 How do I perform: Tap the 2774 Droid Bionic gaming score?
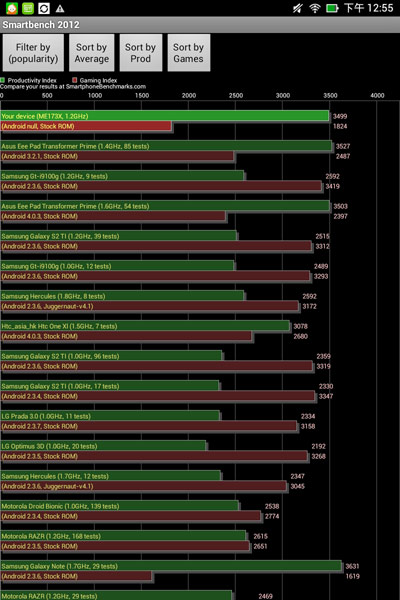272,516
